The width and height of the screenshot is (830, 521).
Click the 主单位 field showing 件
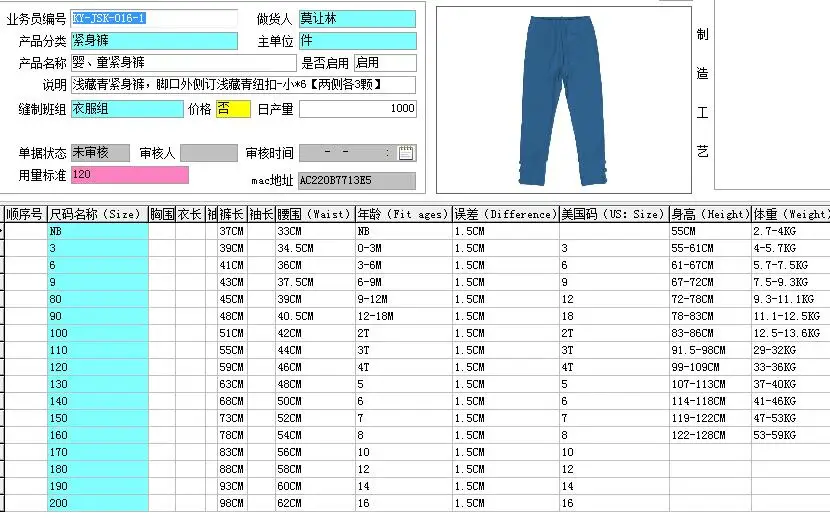(357, 41)
